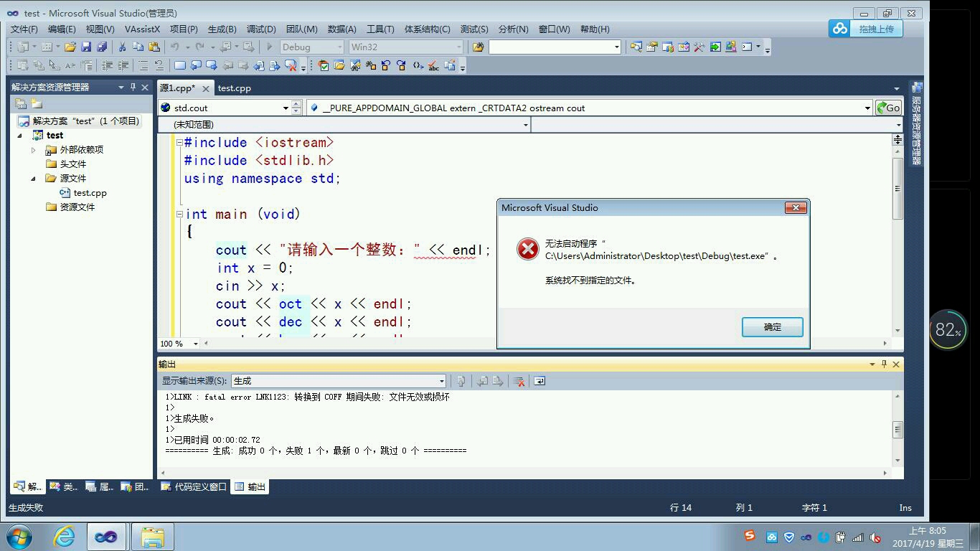Click the editor vertical scrollbar
This screenshot has width=980, height=551.
pos(897,188)
